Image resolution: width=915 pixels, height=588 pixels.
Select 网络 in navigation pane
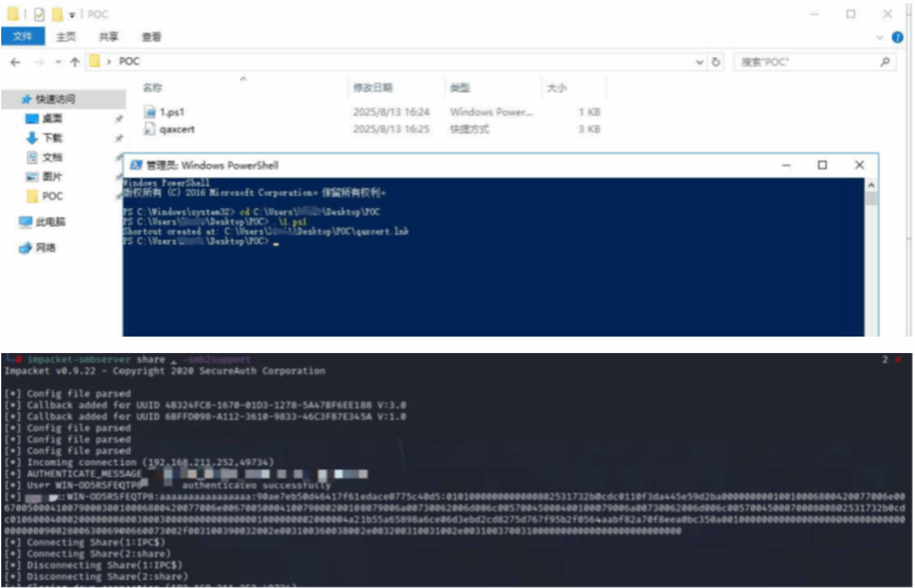(46, 248)
